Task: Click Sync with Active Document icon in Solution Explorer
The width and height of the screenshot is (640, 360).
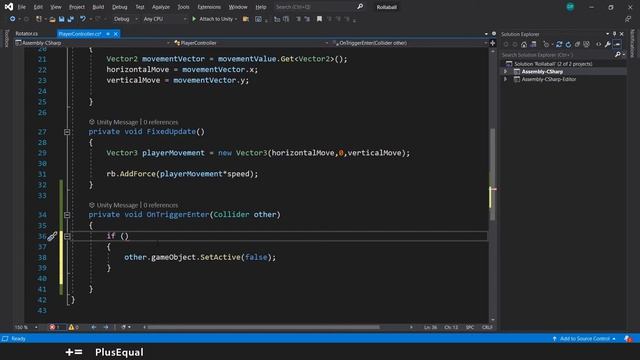Action: tap(559, 44)
